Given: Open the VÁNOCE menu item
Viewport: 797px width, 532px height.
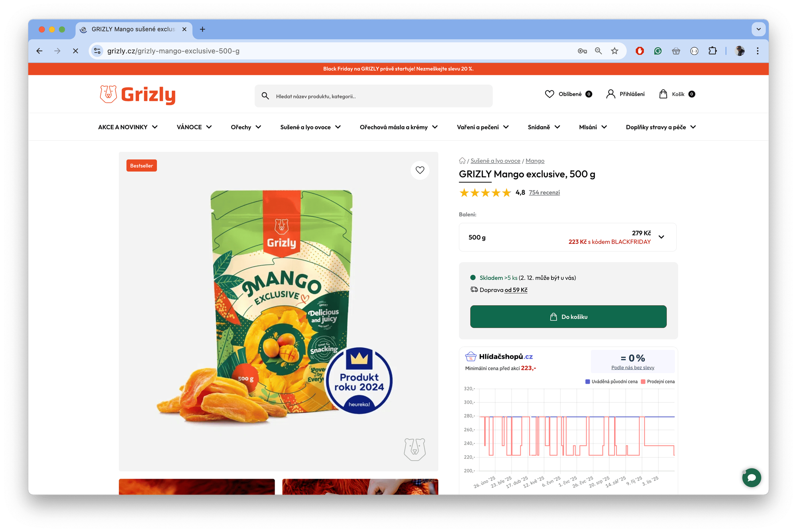Looking at the screenshot, I should coord(194,127).
